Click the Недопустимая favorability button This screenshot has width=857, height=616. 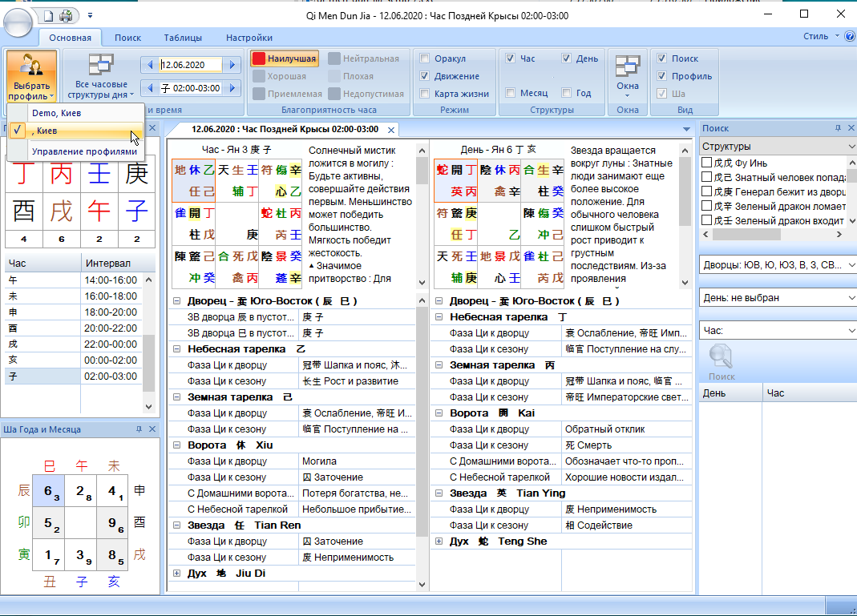pos(366,94)
